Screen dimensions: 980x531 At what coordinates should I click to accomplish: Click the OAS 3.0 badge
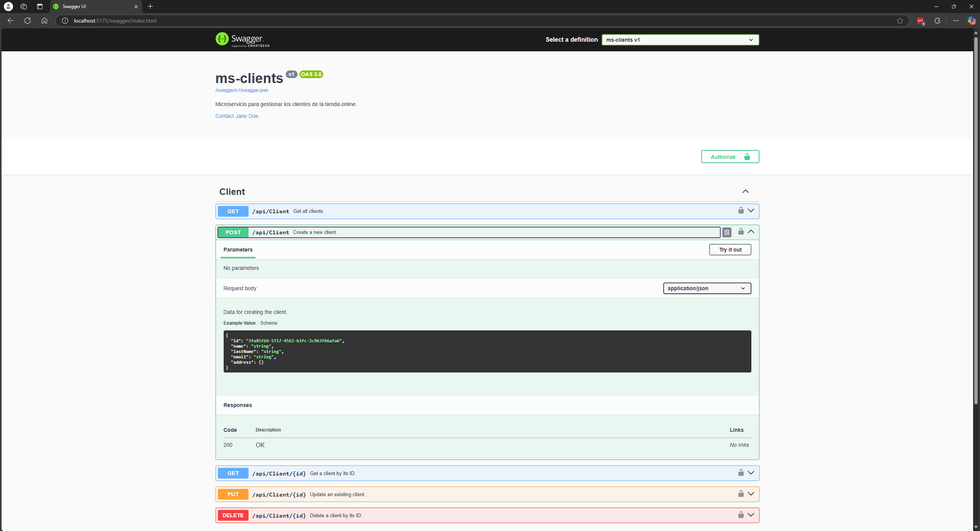click(311, 74)
